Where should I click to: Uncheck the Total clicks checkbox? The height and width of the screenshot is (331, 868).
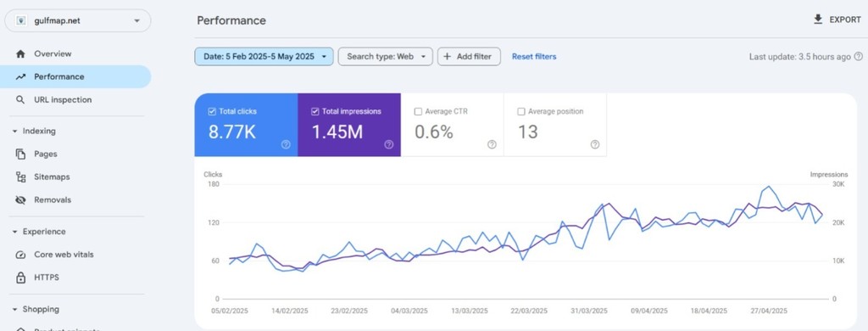211,111
